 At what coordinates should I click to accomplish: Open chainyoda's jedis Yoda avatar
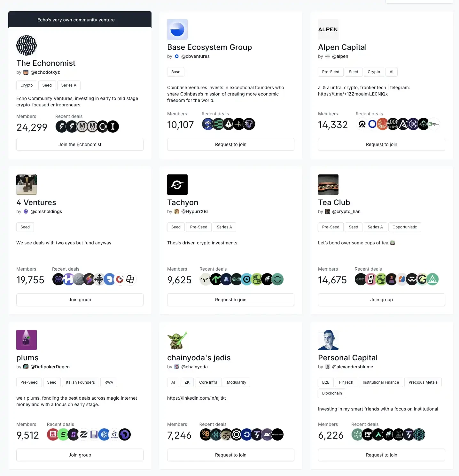tap(177, 340)
